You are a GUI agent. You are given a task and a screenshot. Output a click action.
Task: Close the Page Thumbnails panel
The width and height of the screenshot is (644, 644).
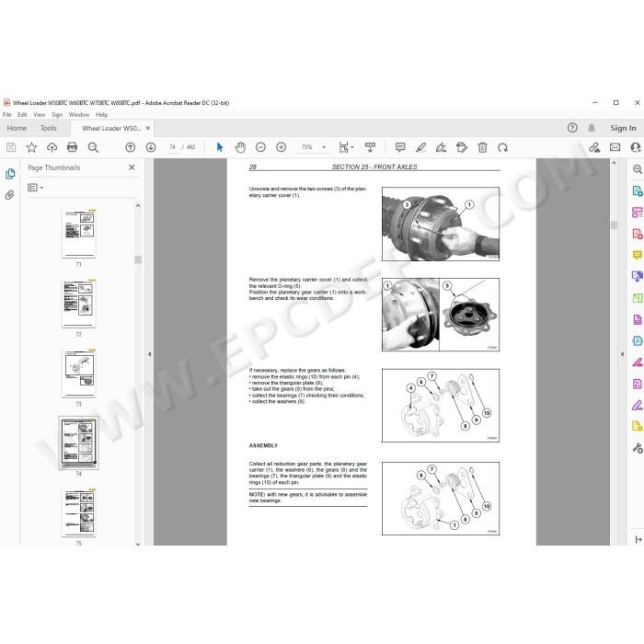[132, 167]
